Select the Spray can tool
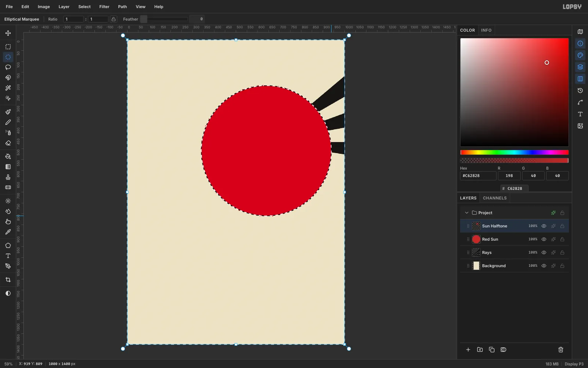This screenshot has width=588, height=368. pos(8,132)
